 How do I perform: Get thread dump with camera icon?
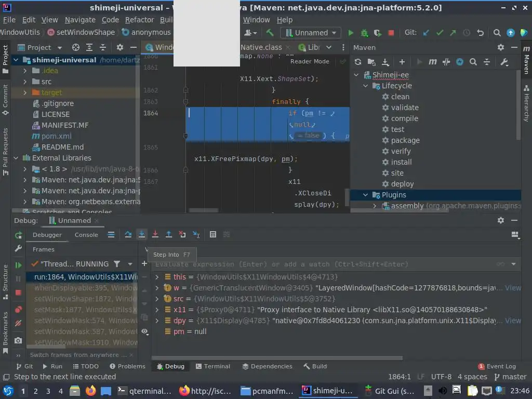pyautogui.click(x=18, y=340)
